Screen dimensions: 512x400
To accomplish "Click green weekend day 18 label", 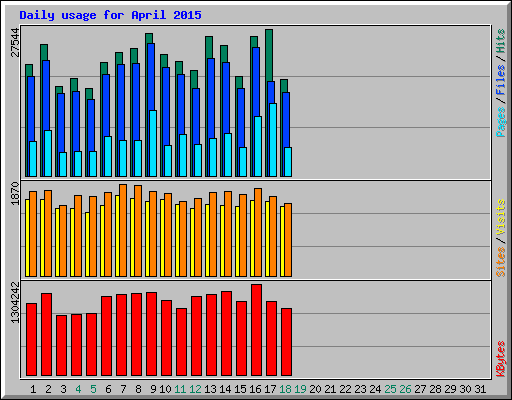I will tap(285, 389).
